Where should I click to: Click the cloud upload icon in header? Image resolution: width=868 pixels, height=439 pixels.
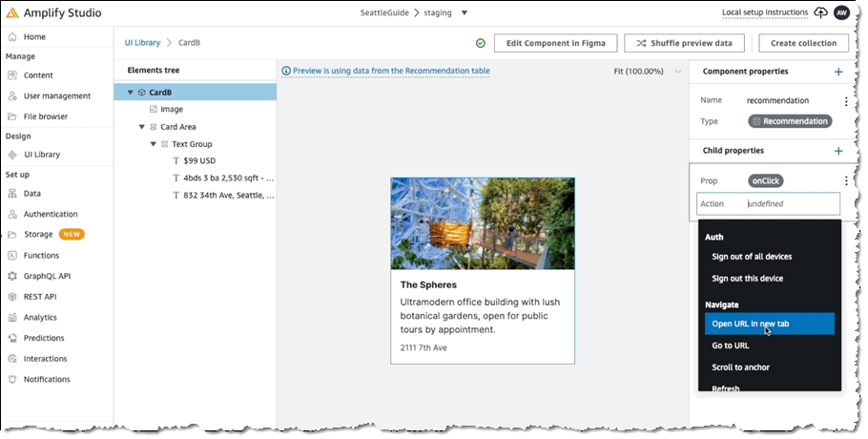tap(821, 13)
